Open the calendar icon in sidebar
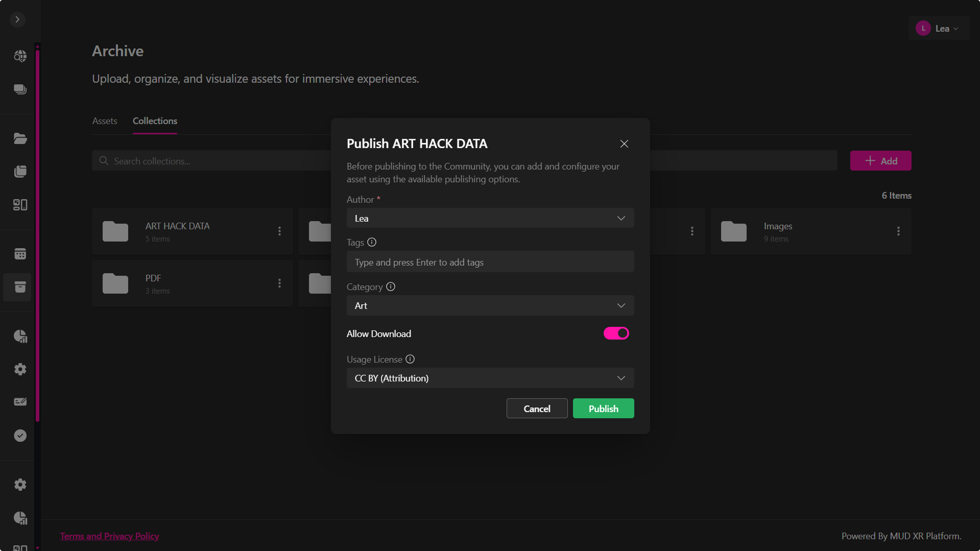The width and height of the screenshot is (980, 551). [x=20, y=254]
